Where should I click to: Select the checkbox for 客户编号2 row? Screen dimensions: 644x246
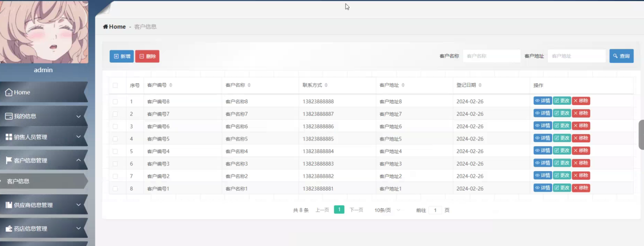pos(115,176)
